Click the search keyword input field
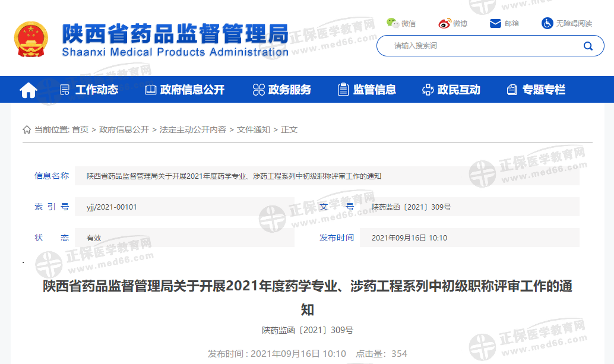Screen dimensions: 614x364 tap(481, 46)
